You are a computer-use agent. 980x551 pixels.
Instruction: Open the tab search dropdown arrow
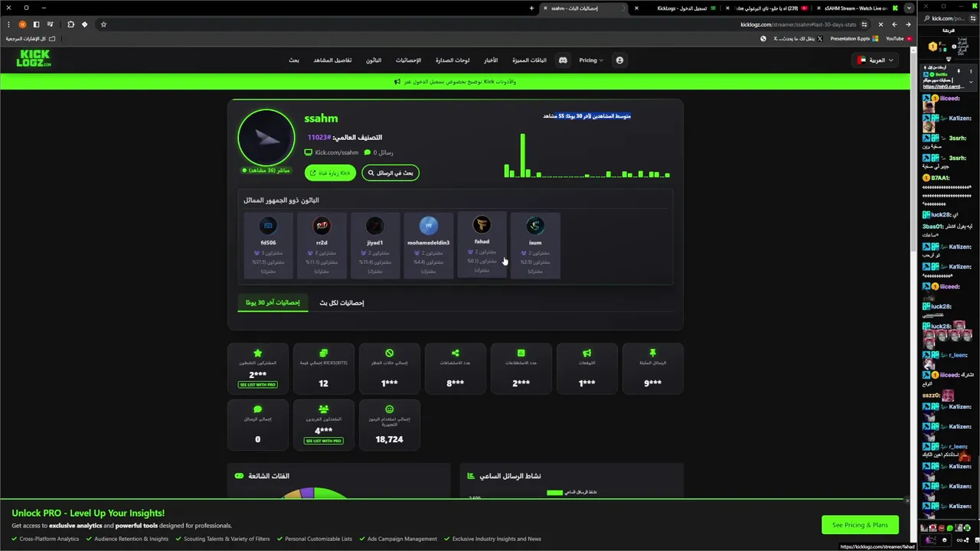909,8
